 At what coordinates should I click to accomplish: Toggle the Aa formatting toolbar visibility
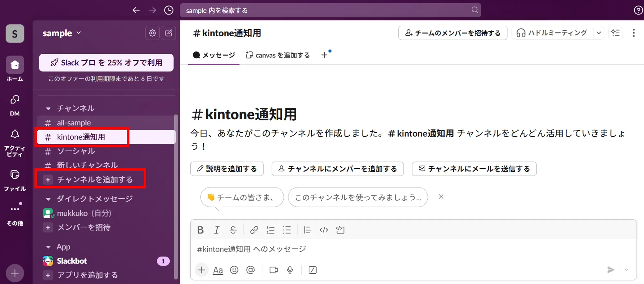[x=218, y=270]
